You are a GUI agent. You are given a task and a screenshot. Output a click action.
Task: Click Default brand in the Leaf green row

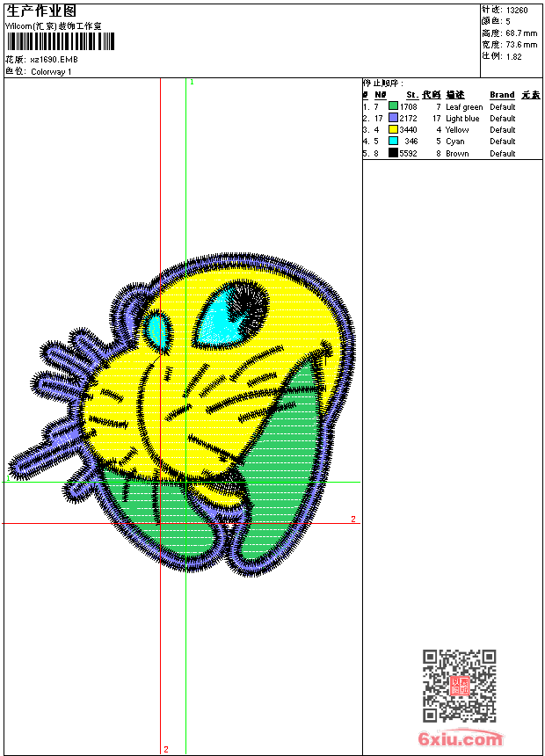[x=503, y=107]
